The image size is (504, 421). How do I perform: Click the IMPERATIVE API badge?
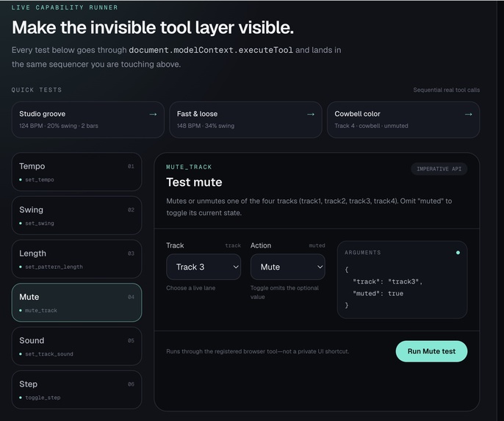pyautogui.click(x=439, y=169)
